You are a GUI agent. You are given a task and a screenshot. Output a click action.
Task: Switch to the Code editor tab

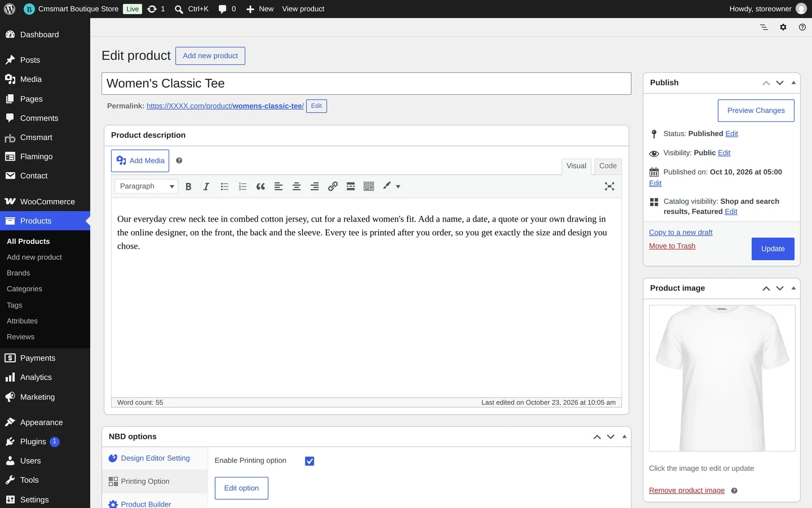click(x=608, y=166)
